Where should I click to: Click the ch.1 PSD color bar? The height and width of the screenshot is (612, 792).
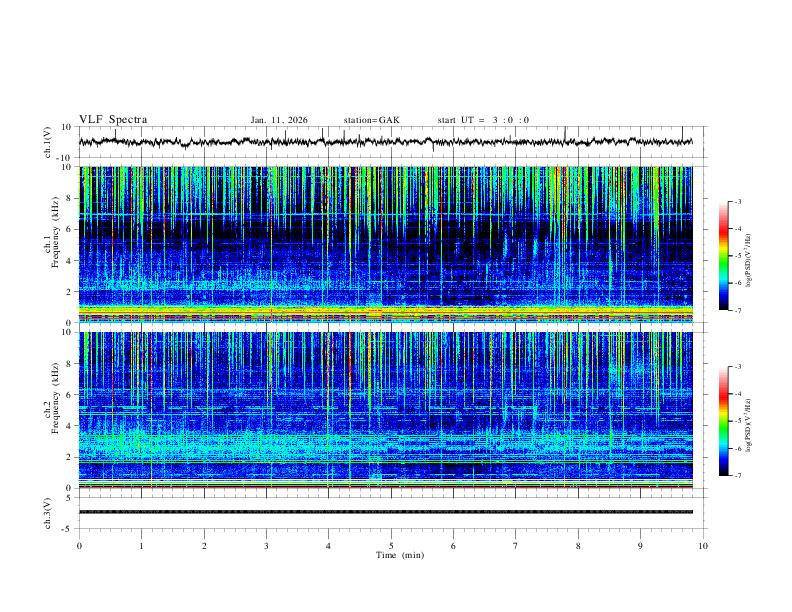pos(724,256)
